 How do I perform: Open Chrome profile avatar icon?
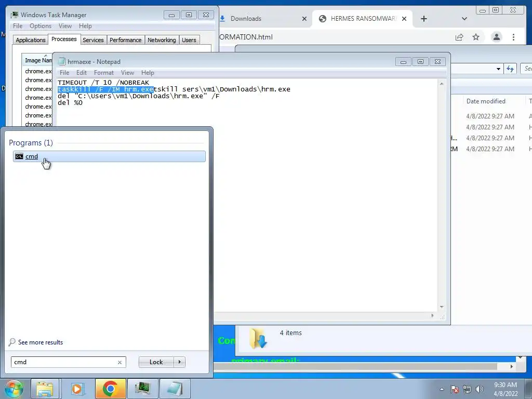pos(497,37)
